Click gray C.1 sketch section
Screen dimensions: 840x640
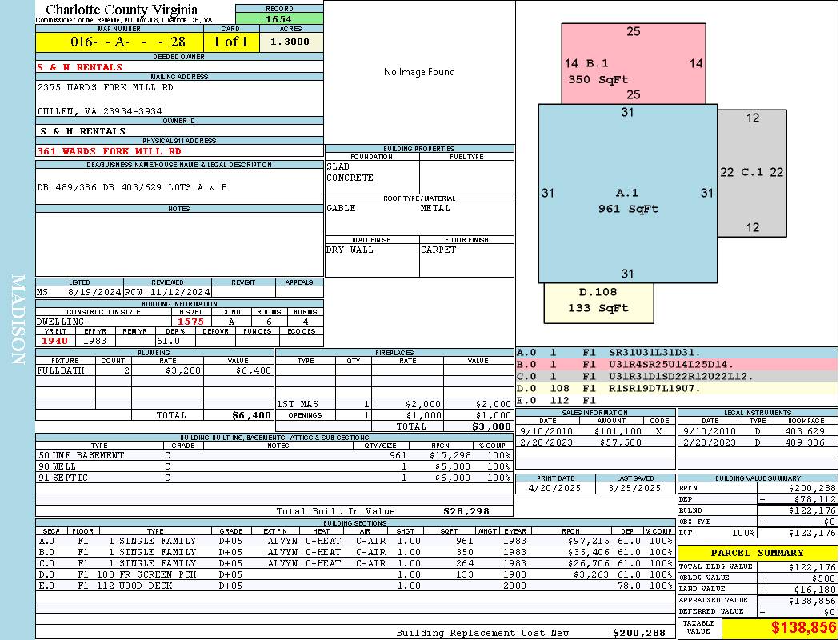click(752, 173)
